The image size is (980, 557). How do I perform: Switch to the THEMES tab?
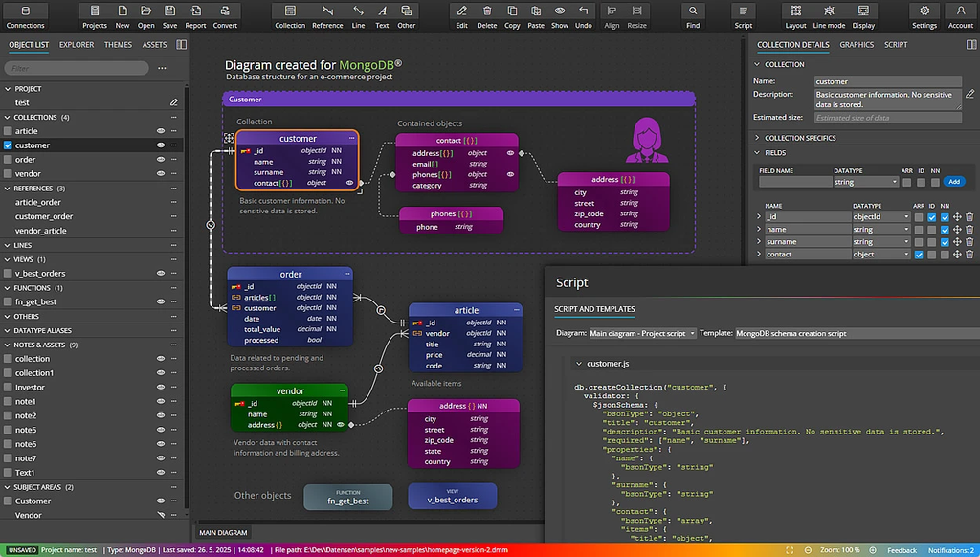[118, 45]
